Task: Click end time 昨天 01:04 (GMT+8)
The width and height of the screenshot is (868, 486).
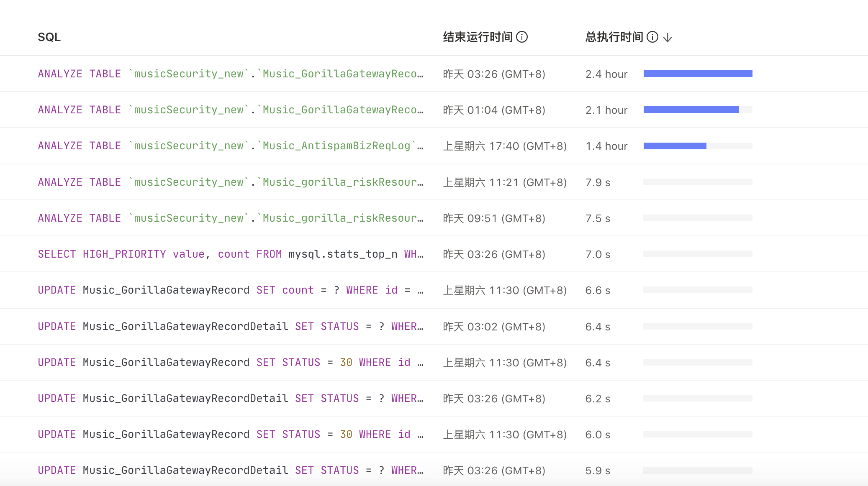Action: point(494,110)
